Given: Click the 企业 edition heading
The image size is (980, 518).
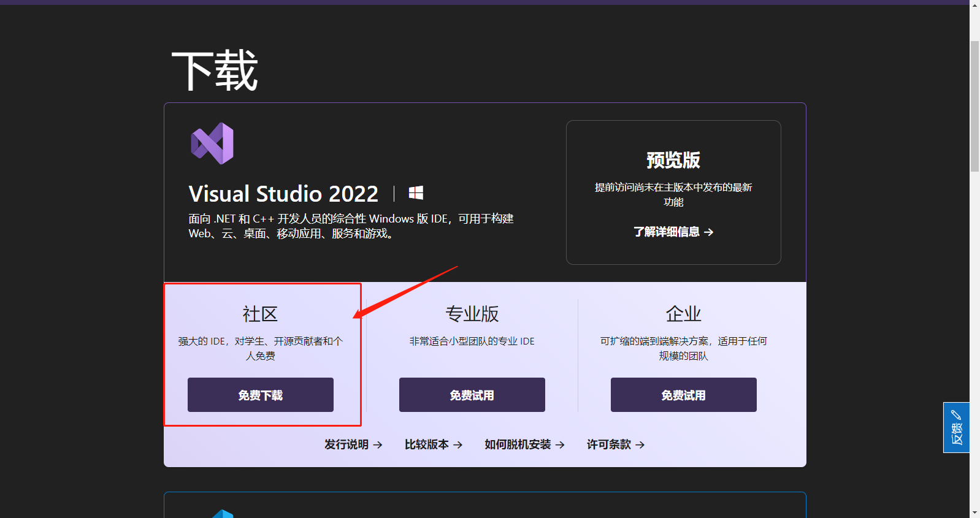Looking at the screenshot, I should pyautogui.click(x=684, y=314).
